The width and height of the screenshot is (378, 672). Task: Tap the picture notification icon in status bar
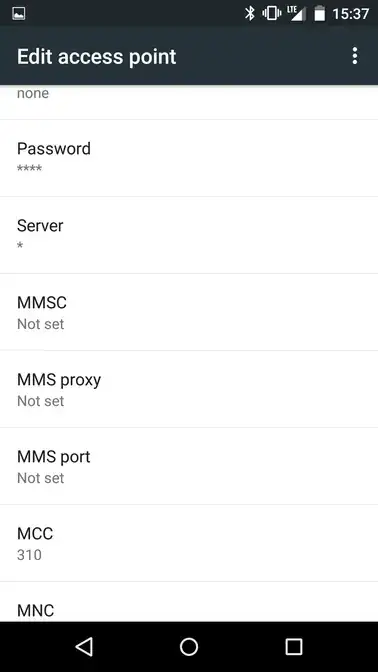tap(19, 14)
